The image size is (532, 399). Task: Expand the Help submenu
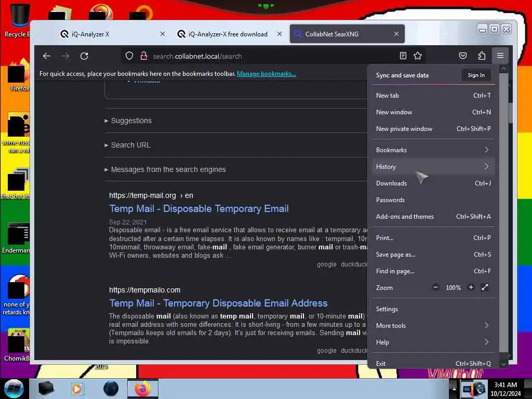(x=433, y=342)
